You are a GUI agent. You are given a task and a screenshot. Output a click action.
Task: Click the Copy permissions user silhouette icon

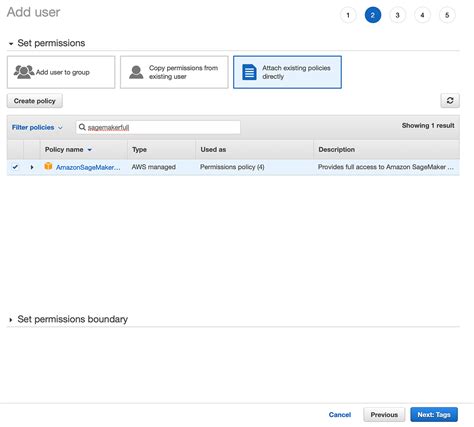pos(136,72)
